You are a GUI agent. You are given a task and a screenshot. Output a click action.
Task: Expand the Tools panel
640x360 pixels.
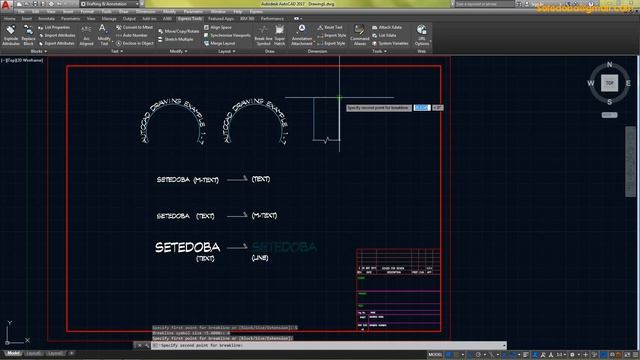click(379, 51)
